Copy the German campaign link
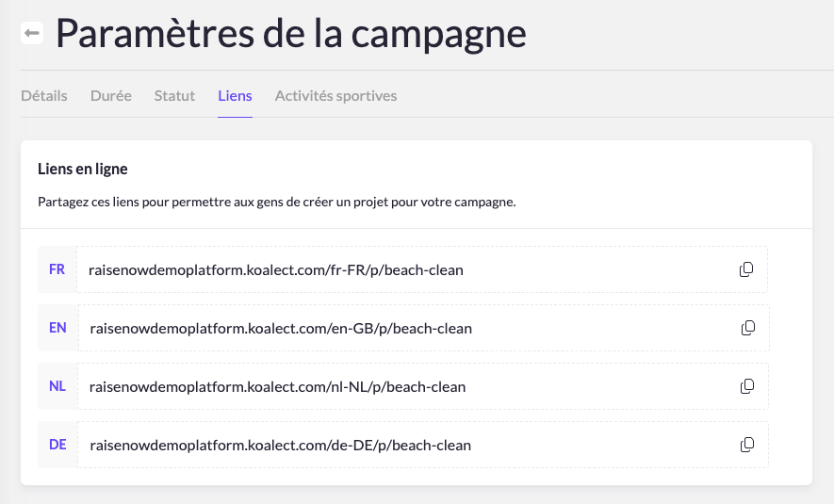Image resolution: width=834 pixels, height=504 pixels. [x=747, y=445]
